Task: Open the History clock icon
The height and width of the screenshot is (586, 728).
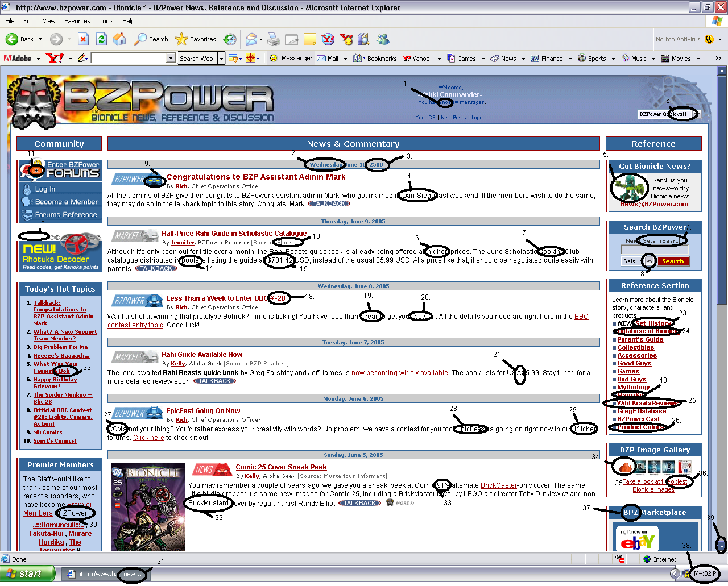Action: [230, 39]
